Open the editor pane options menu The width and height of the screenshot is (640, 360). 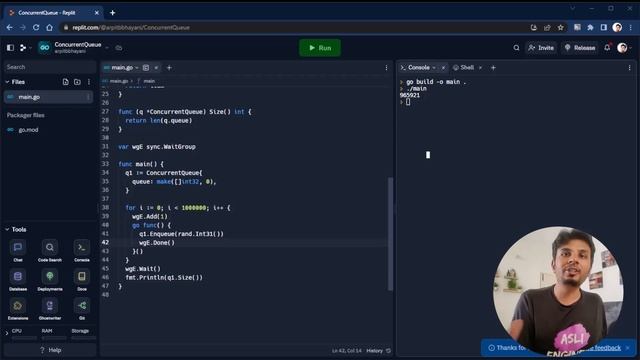coord(386,68)
